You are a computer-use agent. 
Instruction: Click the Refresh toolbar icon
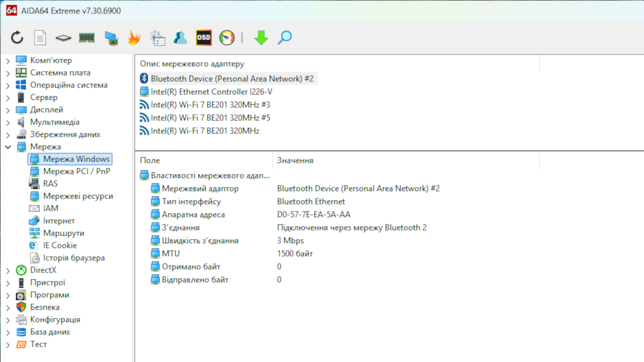tap(17, 38)
